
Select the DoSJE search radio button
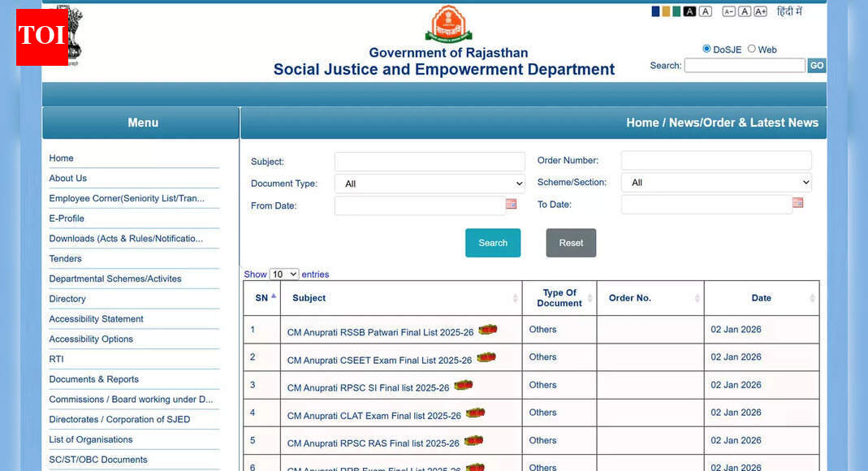pos(706,49)
